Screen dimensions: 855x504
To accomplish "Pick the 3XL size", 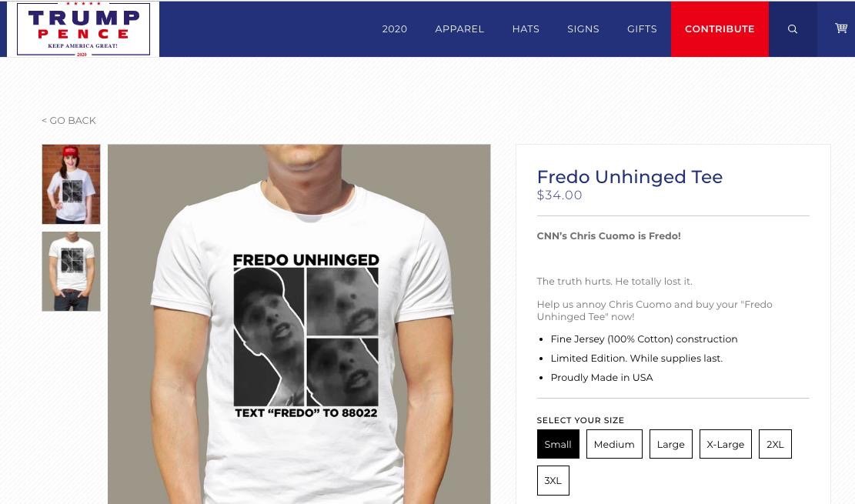I will pos(553,481).
